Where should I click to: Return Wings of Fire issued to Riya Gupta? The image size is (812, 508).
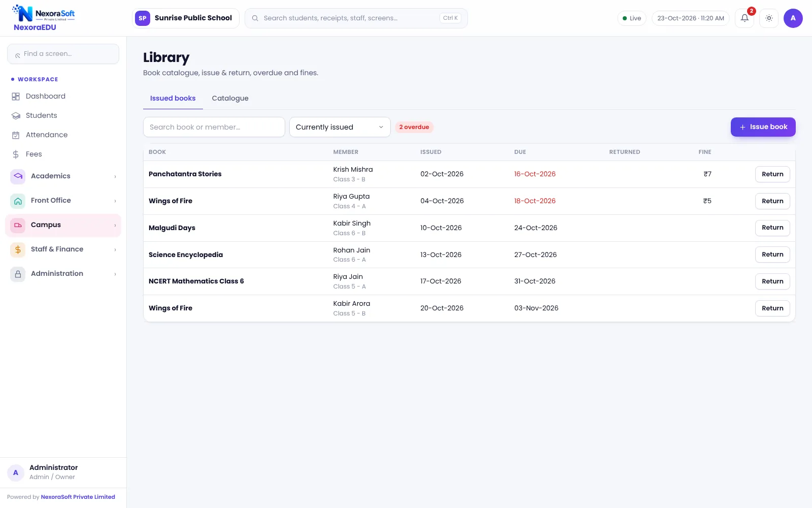point(772,201)
